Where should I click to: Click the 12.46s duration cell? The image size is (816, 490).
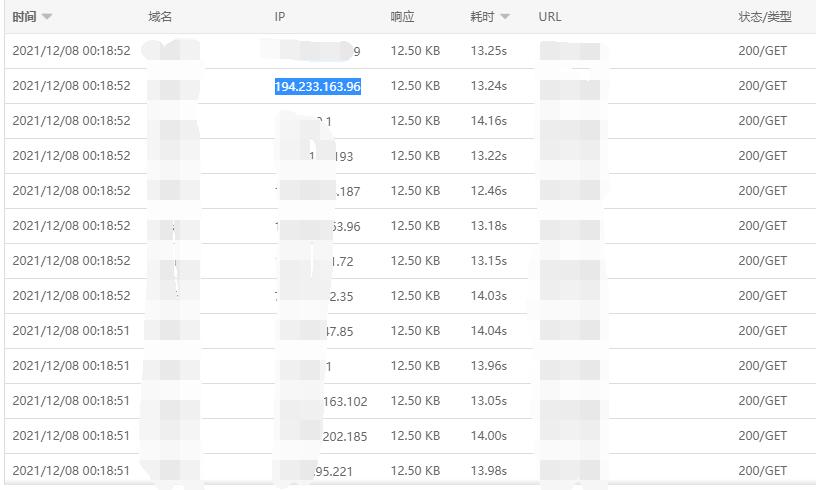click(489, 191)
